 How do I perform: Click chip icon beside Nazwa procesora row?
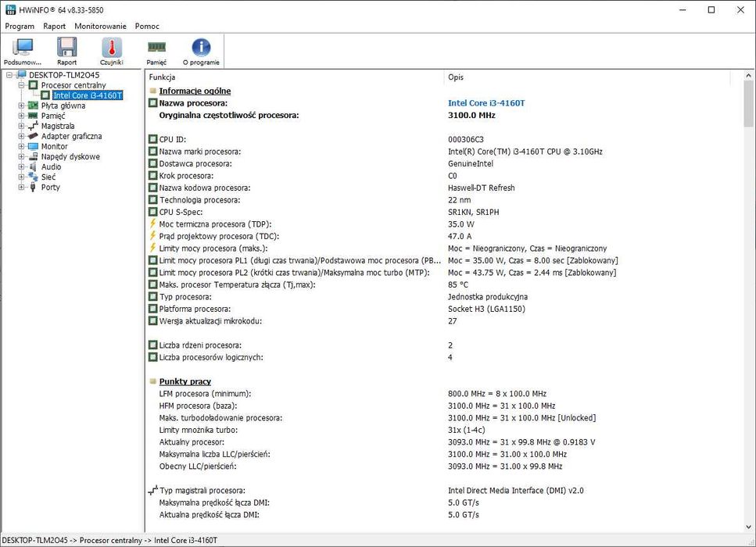[152, 102]
